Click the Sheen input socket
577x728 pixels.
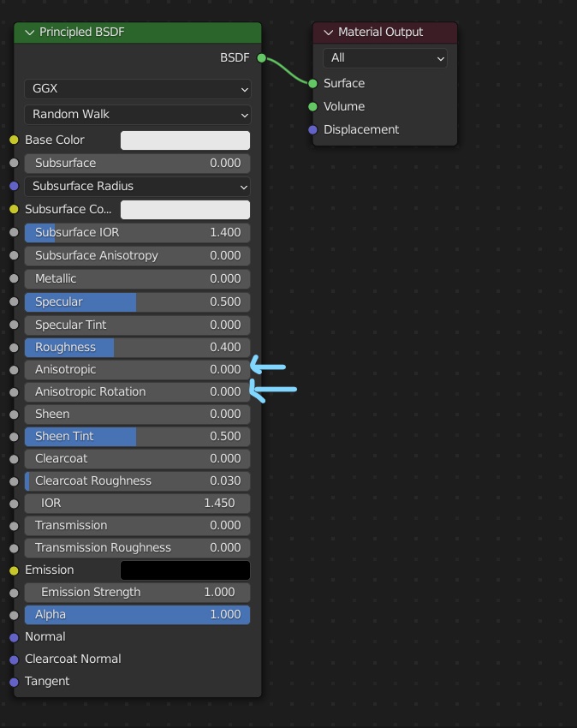14,415
